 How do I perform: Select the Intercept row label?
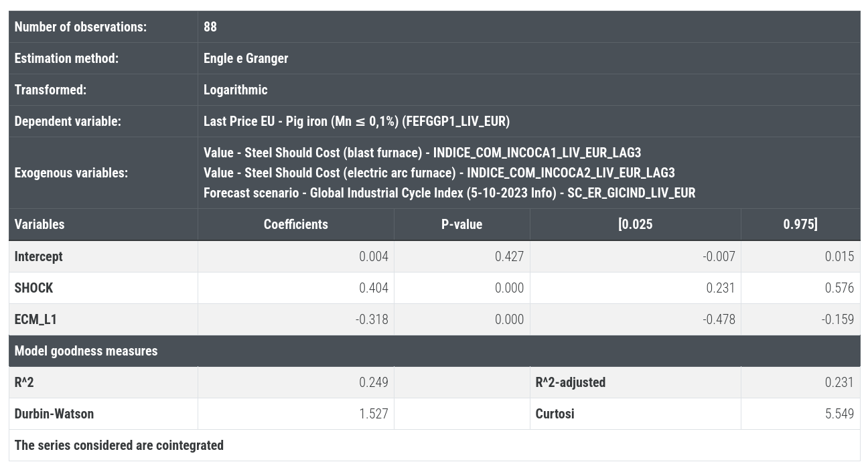tap(38, 256)
